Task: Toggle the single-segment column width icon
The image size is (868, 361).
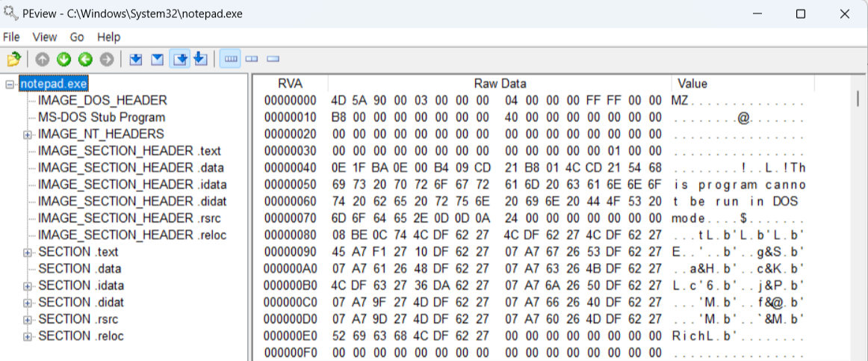Action: coord(273,59)
